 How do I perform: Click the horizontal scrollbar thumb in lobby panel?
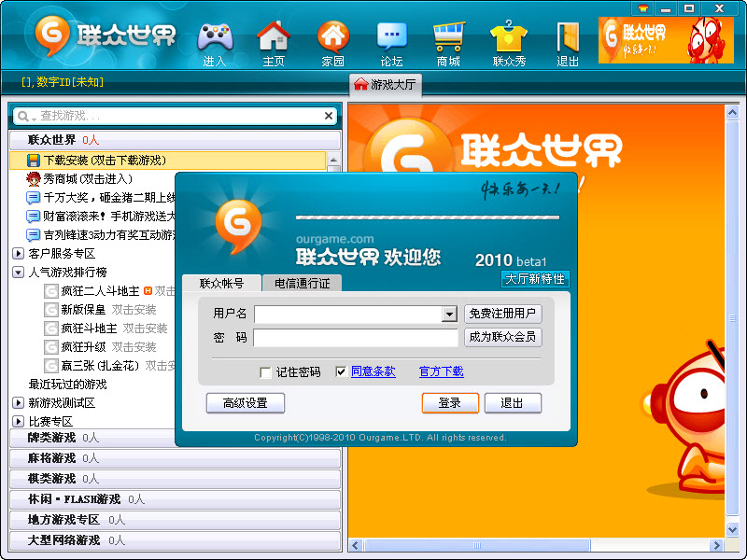477,545
